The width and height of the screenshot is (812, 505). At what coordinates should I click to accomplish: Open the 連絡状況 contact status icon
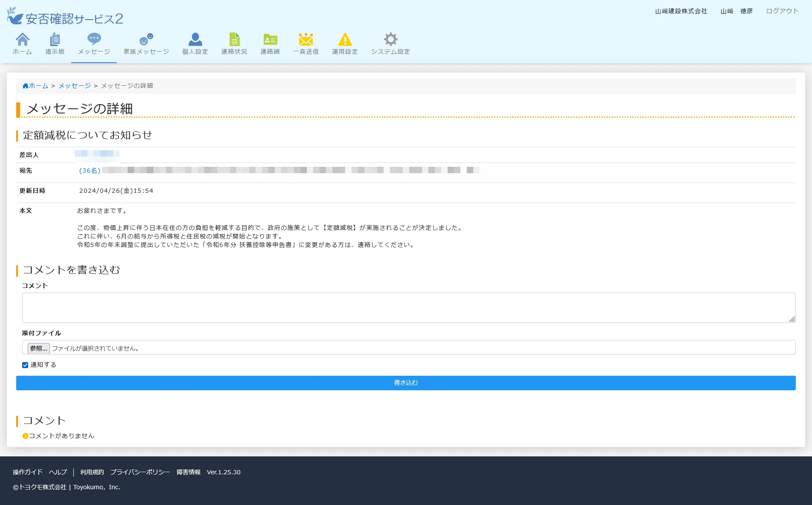234,43
